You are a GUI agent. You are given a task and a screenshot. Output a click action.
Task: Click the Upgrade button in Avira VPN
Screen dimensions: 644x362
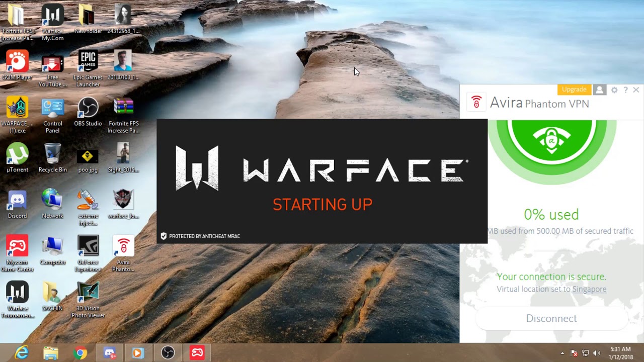tap(574, 89)
